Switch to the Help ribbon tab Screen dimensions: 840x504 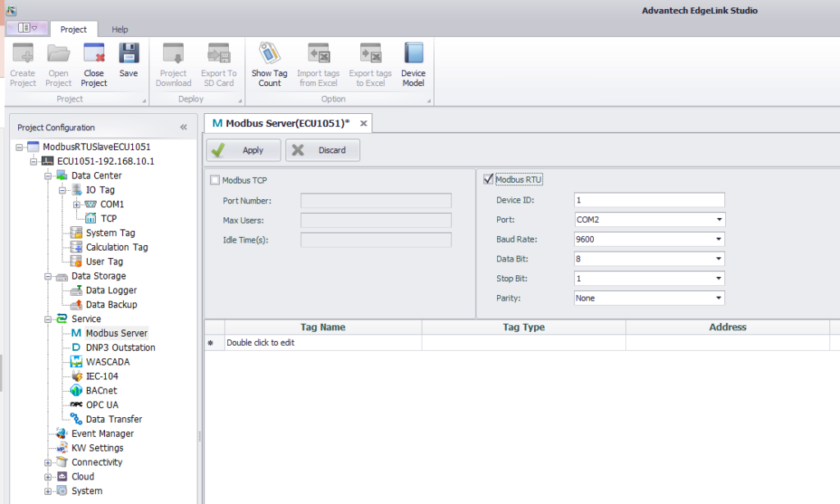point(120,30)
